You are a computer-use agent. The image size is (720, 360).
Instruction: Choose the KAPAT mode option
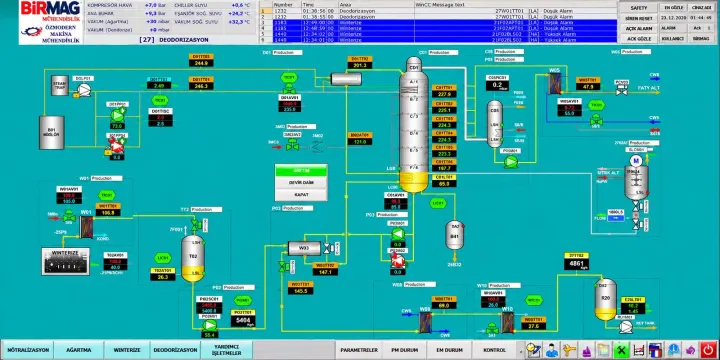tap(301, 195)
